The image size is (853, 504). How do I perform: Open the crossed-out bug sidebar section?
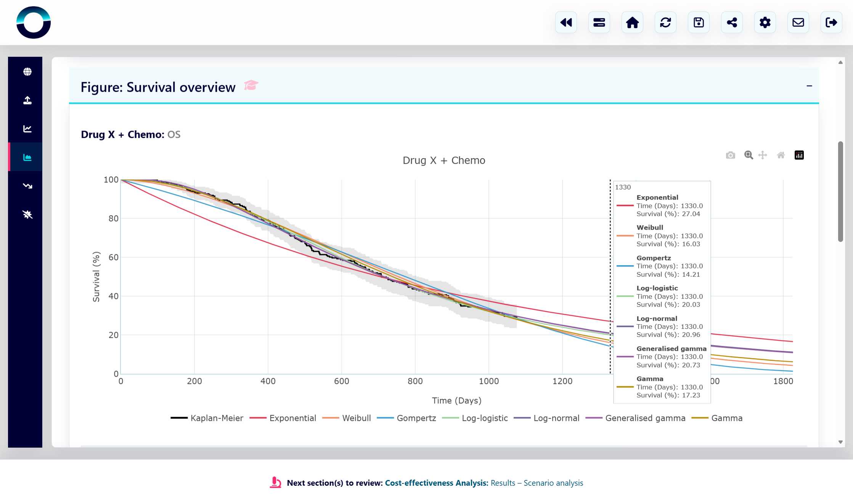click(27, 214)
